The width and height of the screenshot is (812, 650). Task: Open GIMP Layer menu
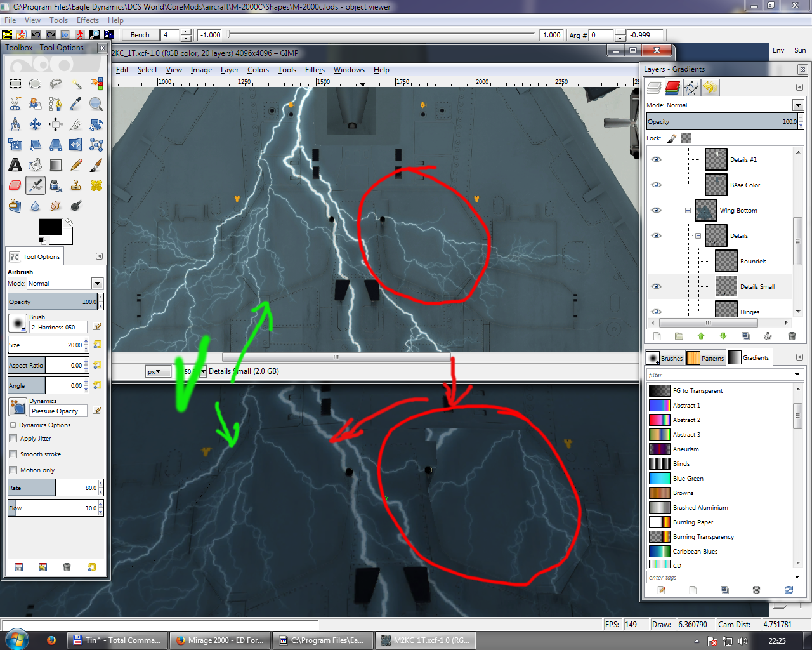pyautogui.click(x=230, y=70)
